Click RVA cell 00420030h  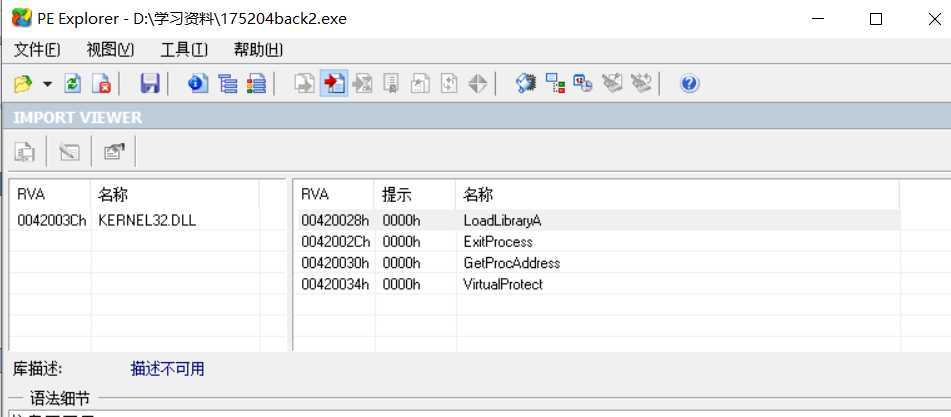tap(335, 263)
